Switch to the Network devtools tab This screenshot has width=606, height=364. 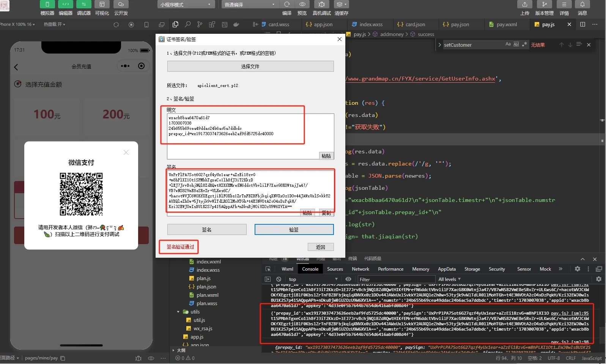point(360,269)
